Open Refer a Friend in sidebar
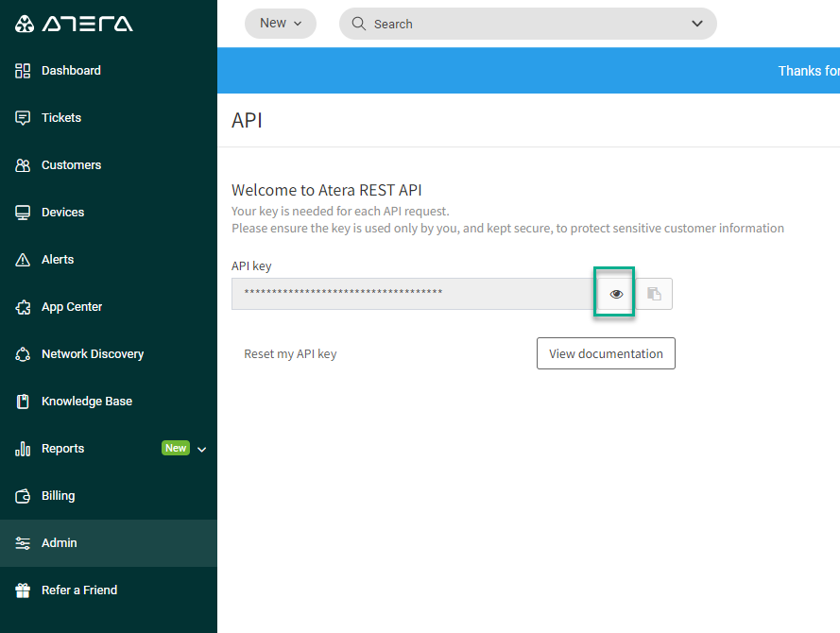Viewport: 840px width, 633px height. coord(109,590)
